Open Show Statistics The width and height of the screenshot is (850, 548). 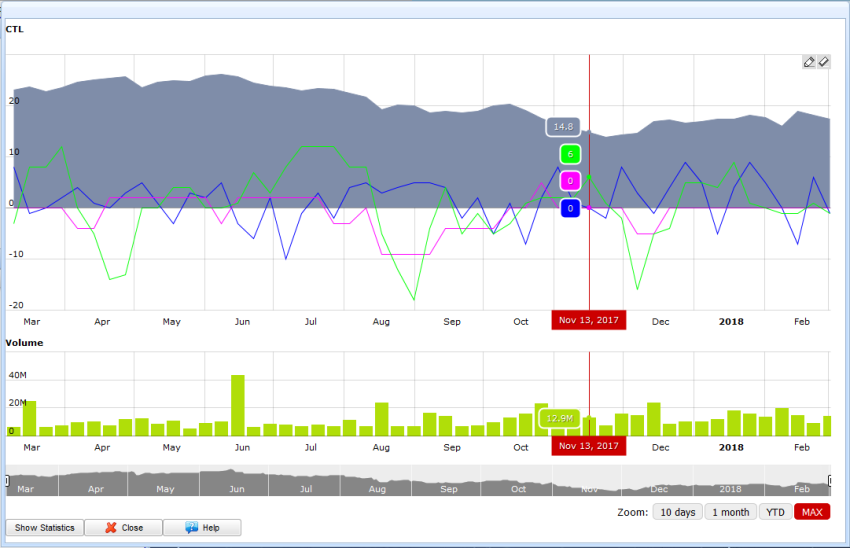tap(44, 527)
